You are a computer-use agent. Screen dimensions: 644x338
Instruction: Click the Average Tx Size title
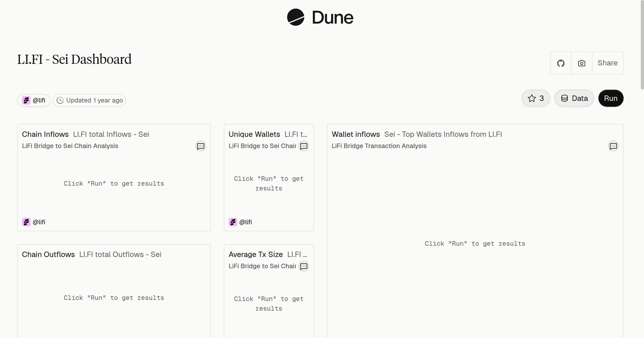point(256,254)
